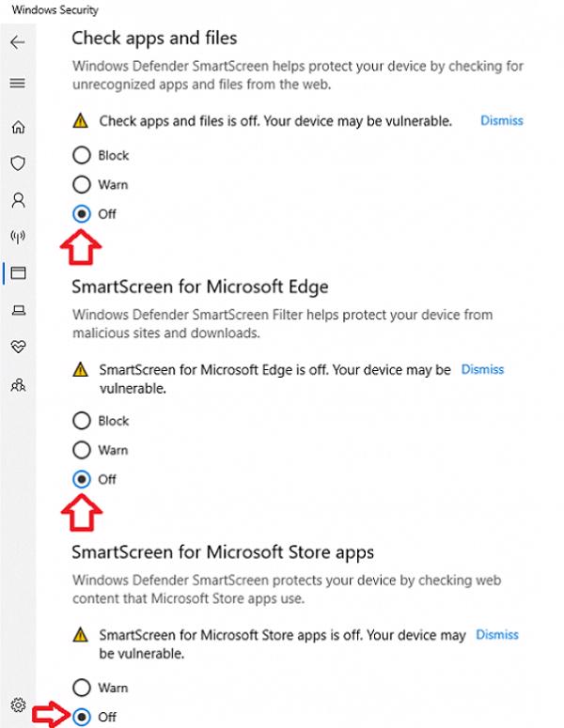The width and height of the screenshot is (564, 728).
Task: Select Off under SmartScreen for Microsoft Edge
Action: tap(94, 479)
